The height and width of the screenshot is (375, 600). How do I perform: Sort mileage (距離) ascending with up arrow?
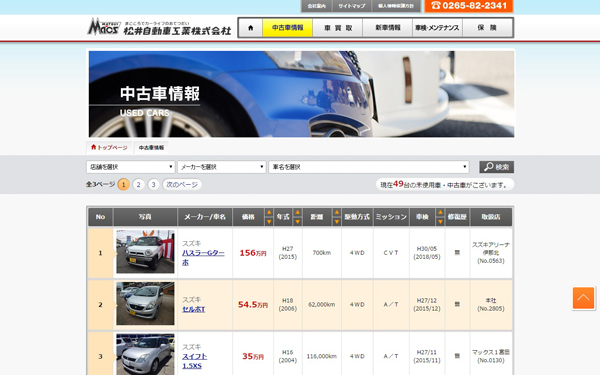[337, 212]
